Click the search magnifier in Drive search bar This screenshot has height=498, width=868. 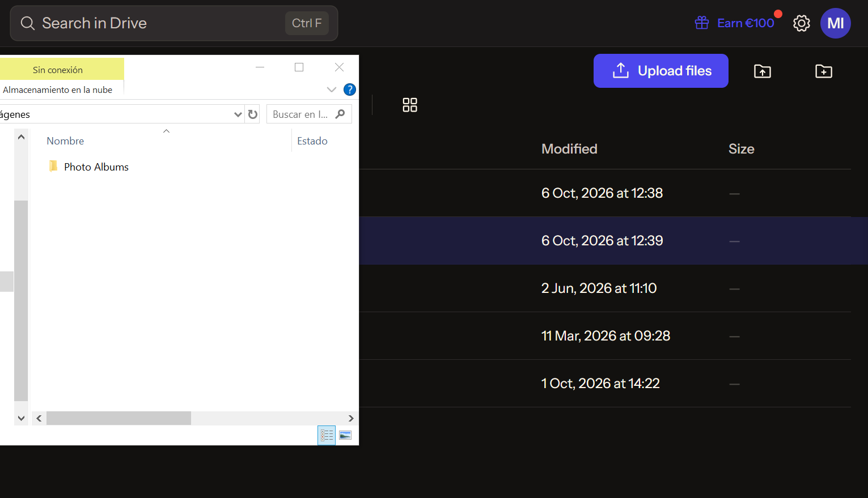tap(27, 23)
